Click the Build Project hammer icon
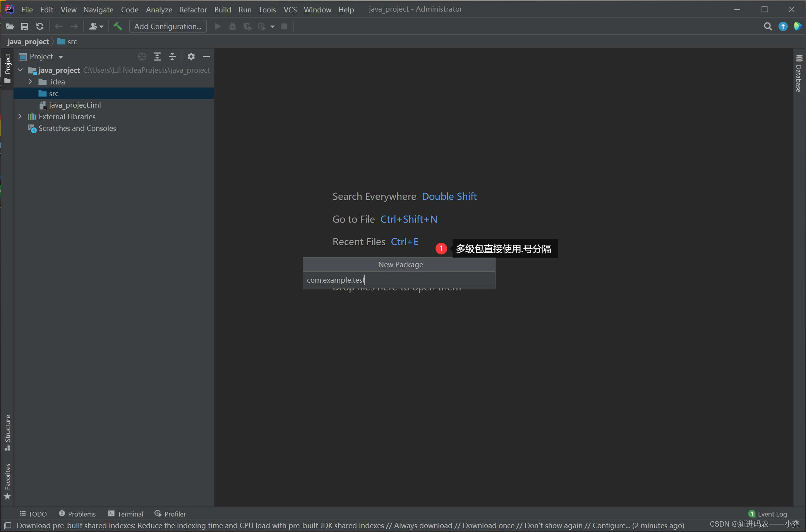This screenshot has width=806, height=532. pyautogui.click(x=118, y=26)
